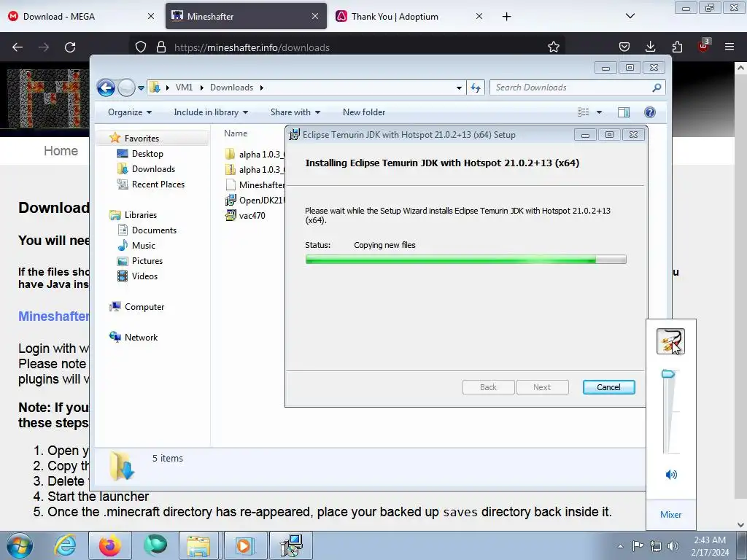Open the Windows Start menu
747x560 pixels.
[x=19, y=545]
